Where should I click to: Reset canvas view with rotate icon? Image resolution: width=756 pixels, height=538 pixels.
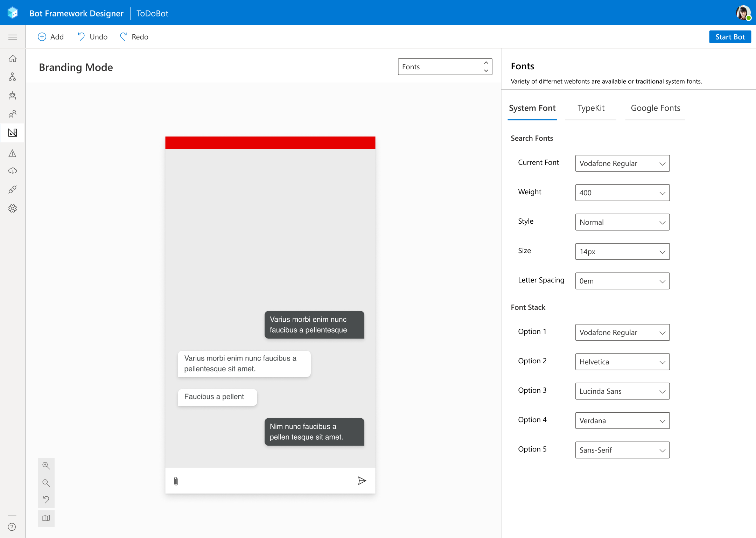[x=46, y=500]
